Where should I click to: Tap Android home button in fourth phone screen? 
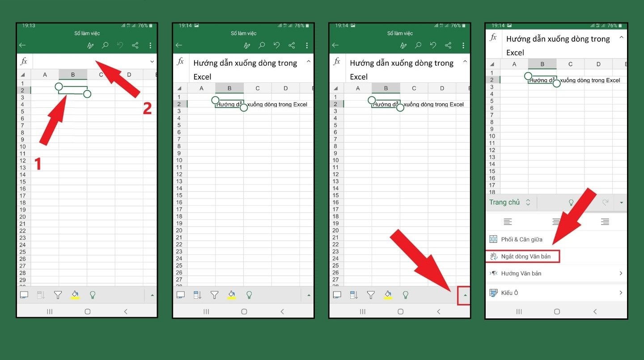(557, 311)
